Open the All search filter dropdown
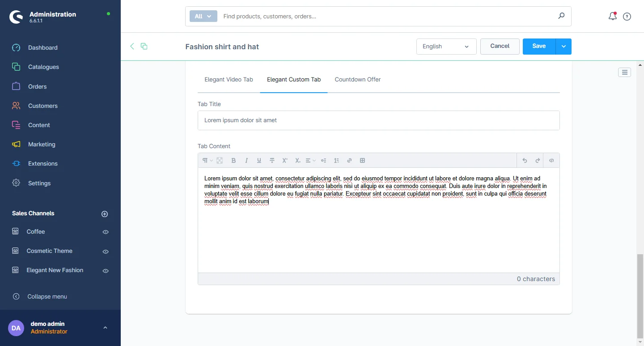644x346 pixels. (x=203, y=17)
